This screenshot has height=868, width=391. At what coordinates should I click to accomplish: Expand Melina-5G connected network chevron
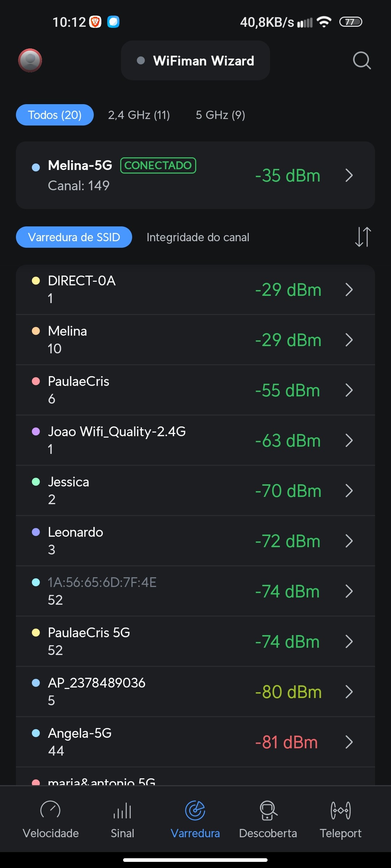point(349,175)
